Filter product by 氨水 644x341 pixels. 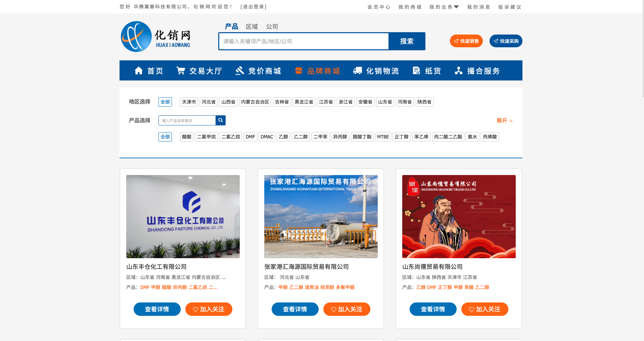(x=472, y=137)
